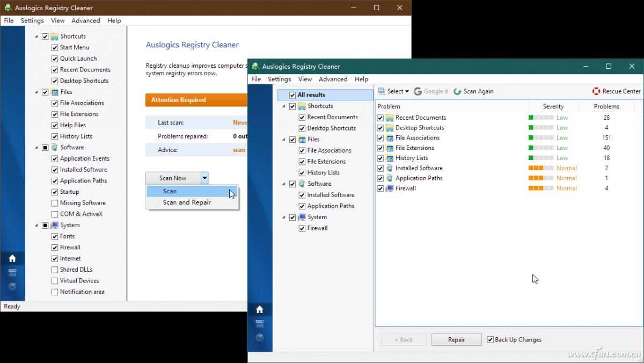Click Application Paths icon in results list

[390, 178]
